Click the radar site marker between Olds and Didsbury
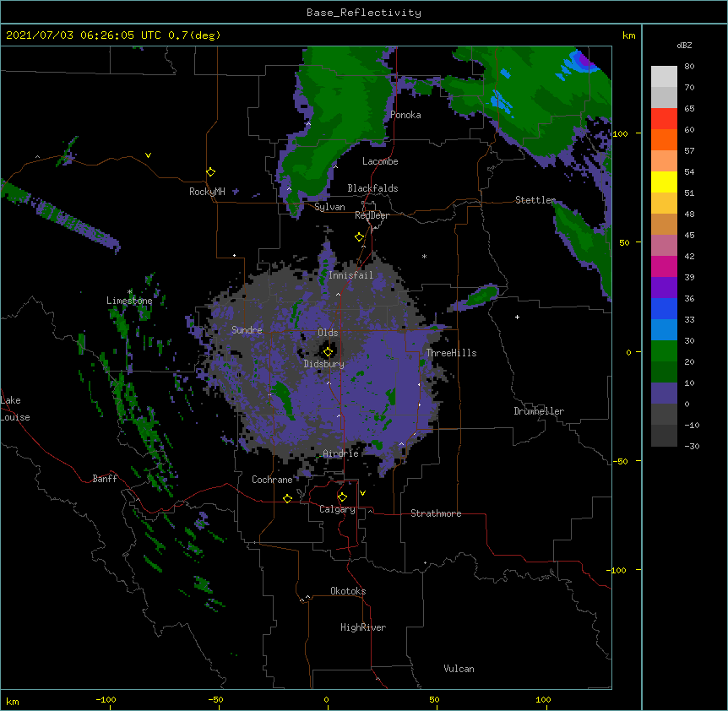Viewport: 728px width, 711px height. click(x=328, y=351)
